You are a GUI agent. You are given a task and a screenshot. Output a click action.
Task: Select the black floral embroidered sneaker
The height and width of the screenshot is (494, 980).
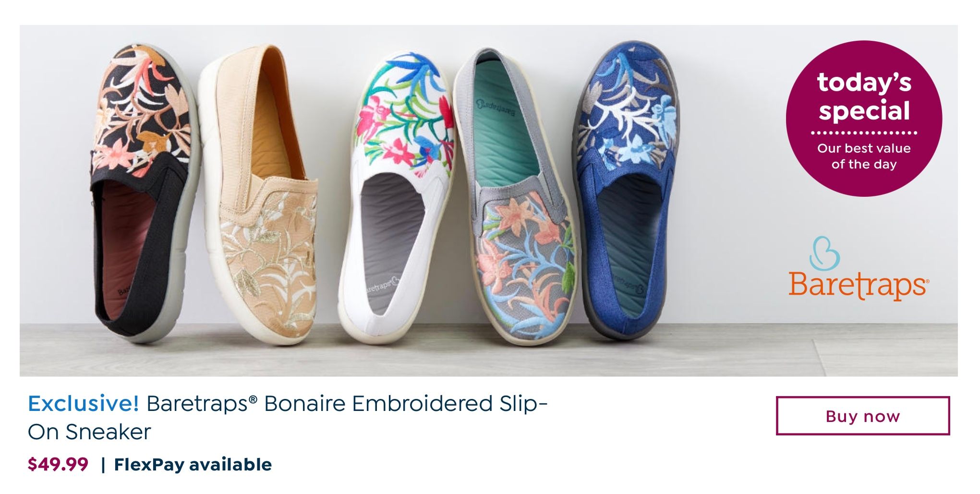coord(144,192)
